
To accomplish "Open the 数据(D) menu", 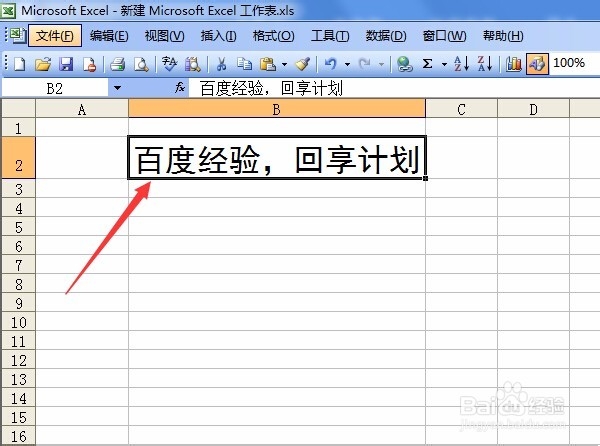I will 386,36.
